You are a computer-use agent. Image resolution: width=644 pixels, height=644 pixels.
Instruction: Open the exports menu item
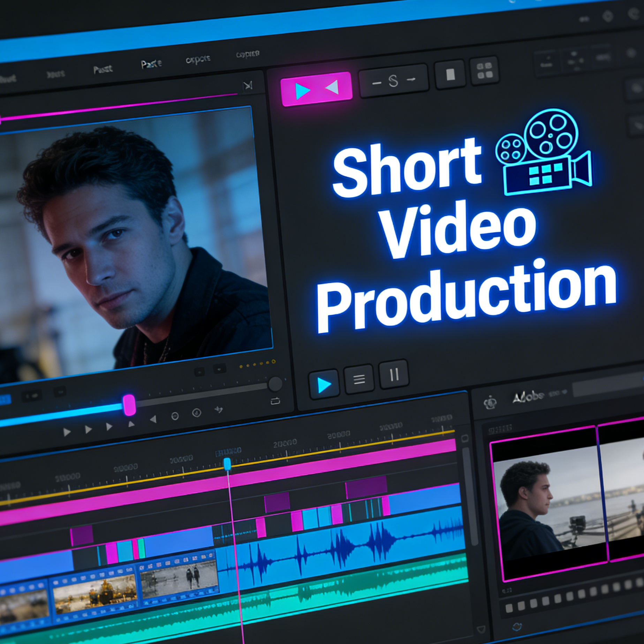click(x=198, y=59)
